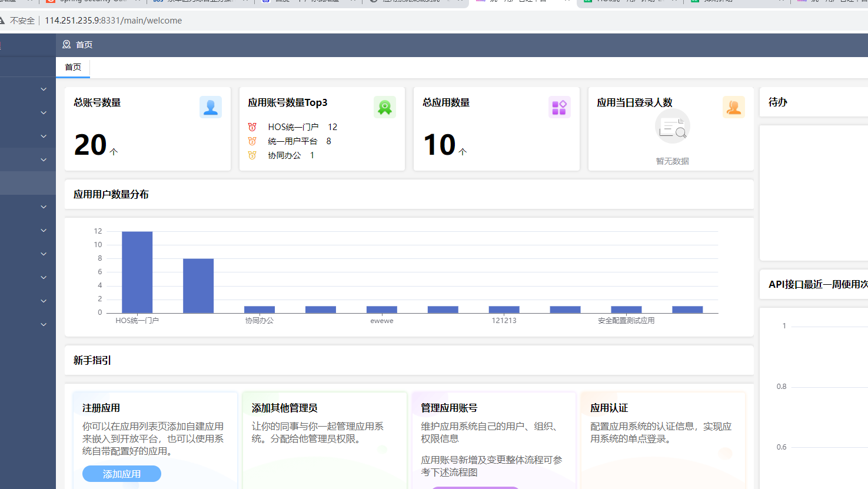Click the home icon in the header bar
Screen dimensions: 868x489
(66, 45)
